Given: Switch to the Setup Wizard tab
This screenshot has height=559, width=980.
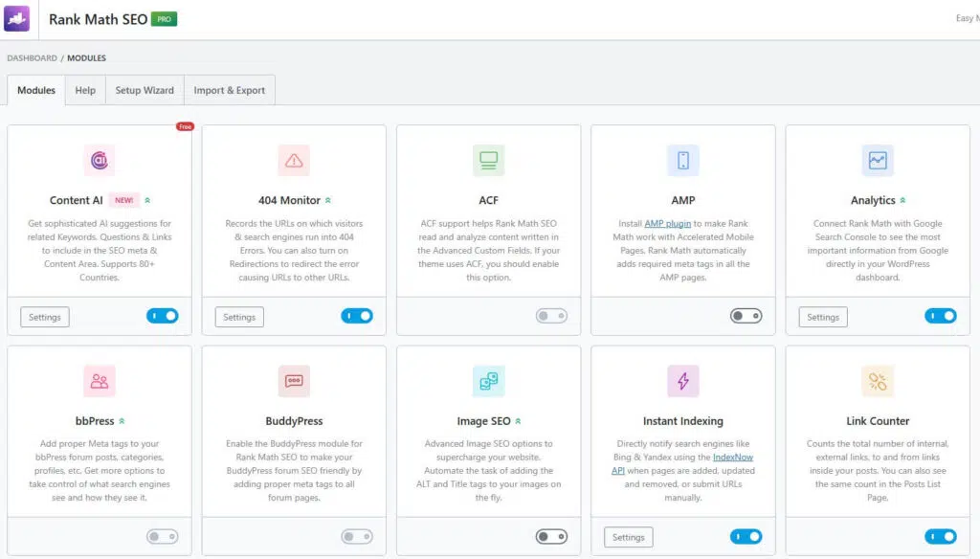Looking at the screenshot, I should [145, 90].
